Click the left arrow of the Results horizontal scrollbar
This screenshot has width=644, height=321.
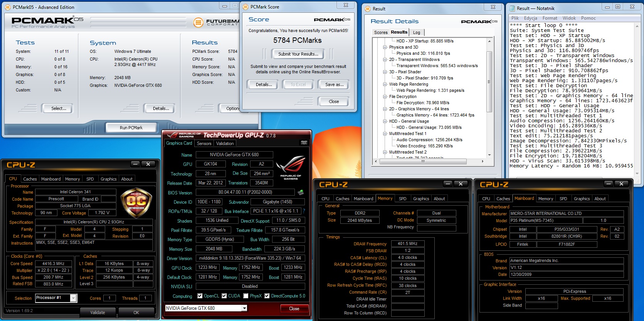coord(377,161)
